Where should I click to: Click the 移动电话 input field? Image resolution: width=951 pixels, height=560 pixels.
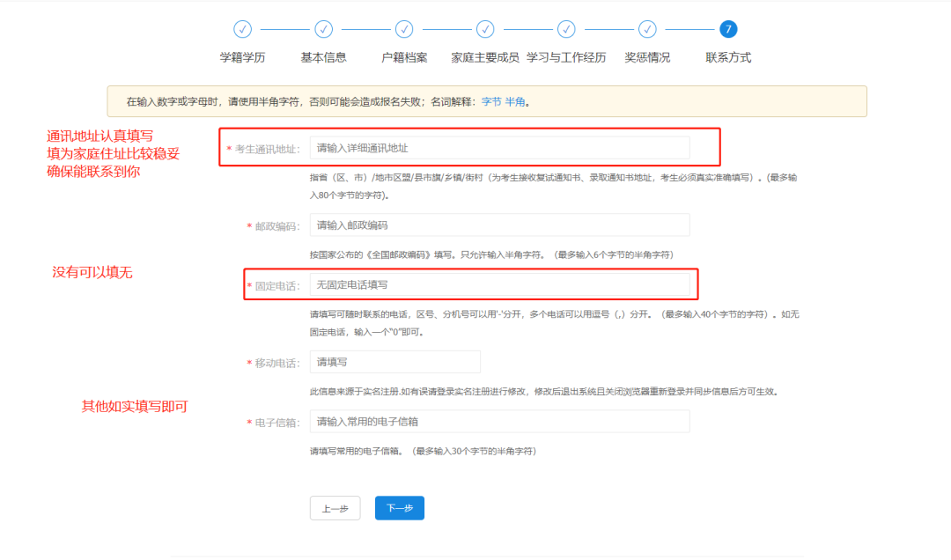[394, 362]
